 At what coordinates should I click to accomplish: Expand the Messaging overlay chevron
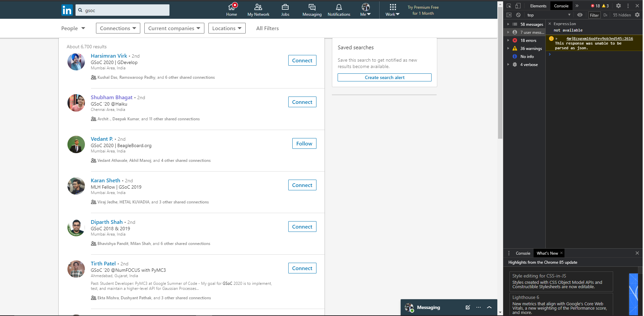[x=489, y=307]
